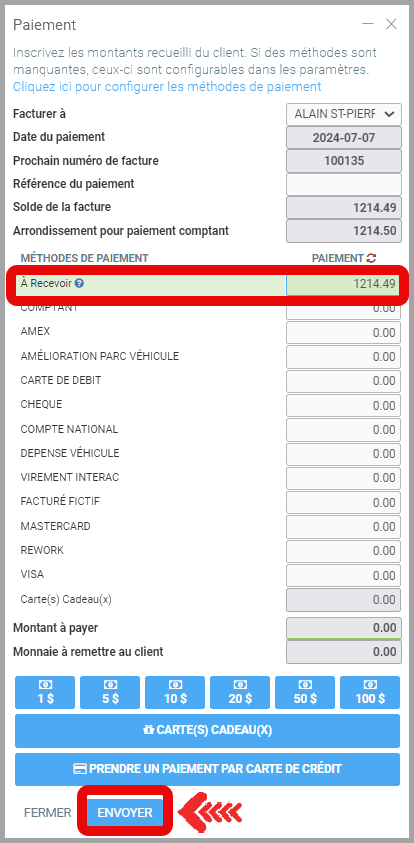Click the Référence du paiement field
The image size is (414, 843).
pyautogui.click(x=344, y=184)
